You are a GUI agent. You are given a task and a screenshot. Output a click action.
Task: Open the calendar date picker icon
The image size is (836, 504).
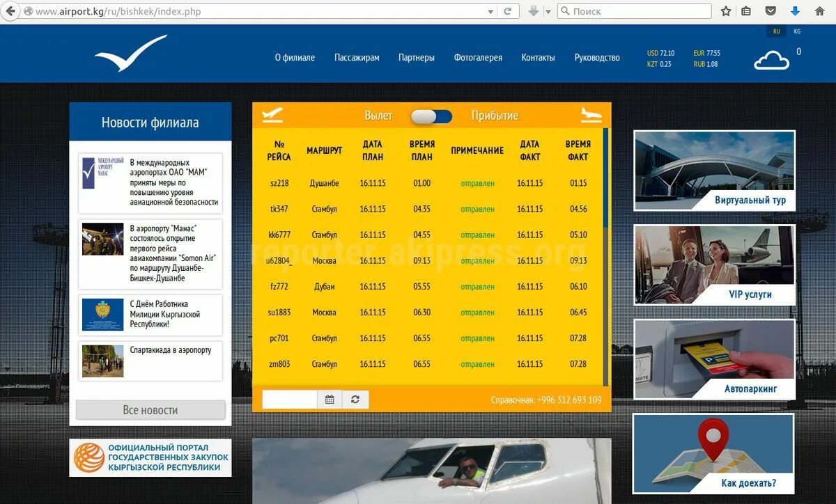pyautogui.click(x=330, y=400)
